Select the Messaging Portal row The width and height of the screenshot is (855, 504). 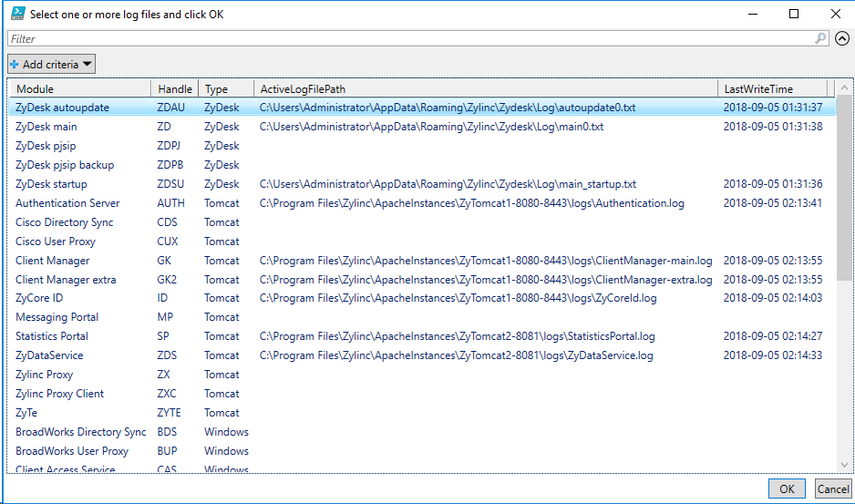(x=422, y=317)
